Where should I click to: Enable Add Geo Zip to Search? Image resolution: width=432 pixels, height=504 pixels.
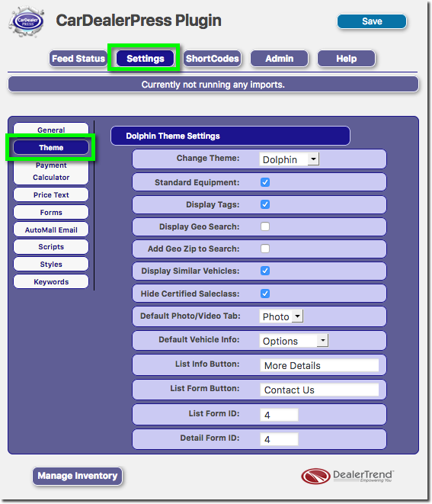coord(265,249)
